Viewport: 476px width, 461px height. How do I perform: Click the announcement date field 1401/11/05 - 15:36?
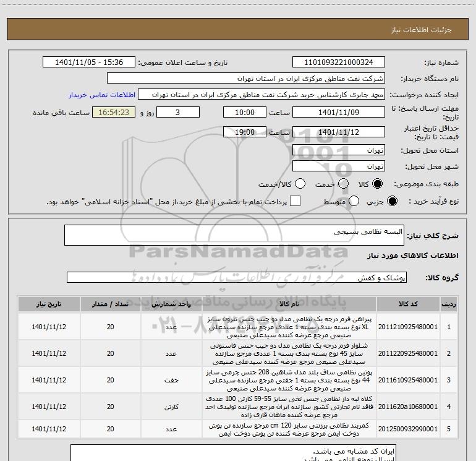(x=89, y=62)
